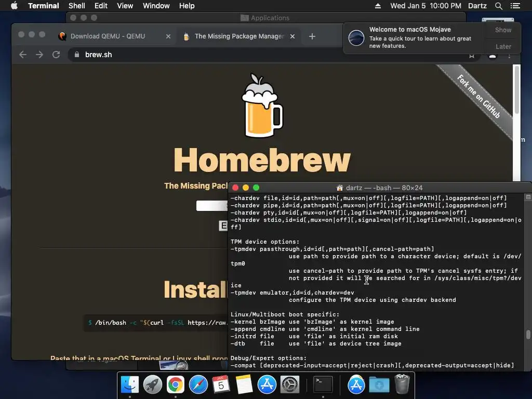
Task: Click the Homebrew heading text
Action: pyautogui.click(x=262, y=160)
